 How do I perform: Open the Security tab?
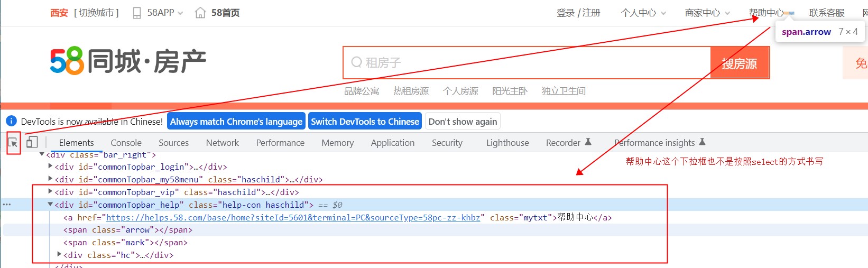[447, 143]
